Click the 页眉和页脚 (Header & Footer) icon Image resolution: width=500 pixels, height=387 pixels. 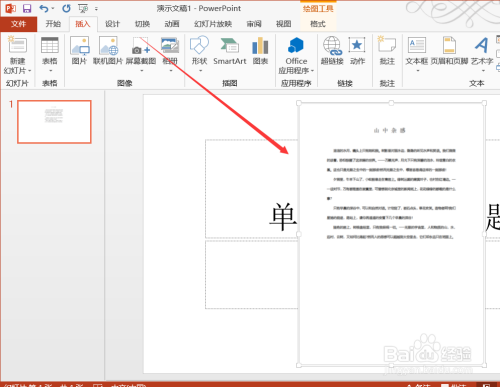click(449, 45)
